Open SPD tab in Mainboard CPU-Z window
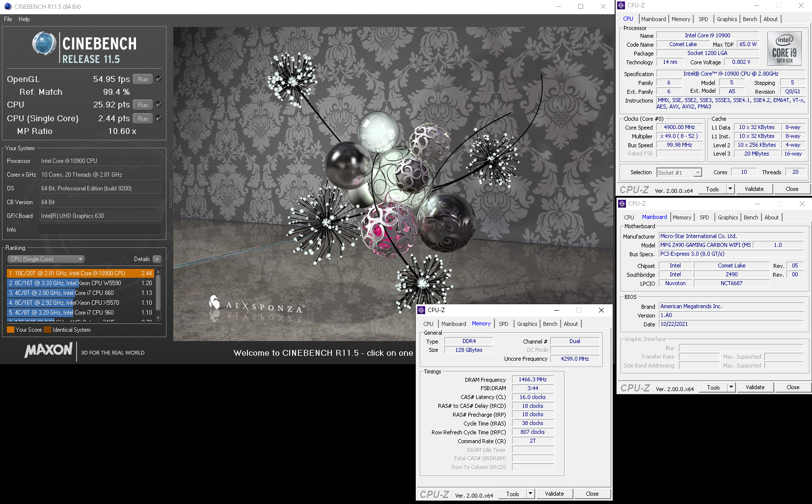This screenshot has height=504, width=812. pos(704,217)
